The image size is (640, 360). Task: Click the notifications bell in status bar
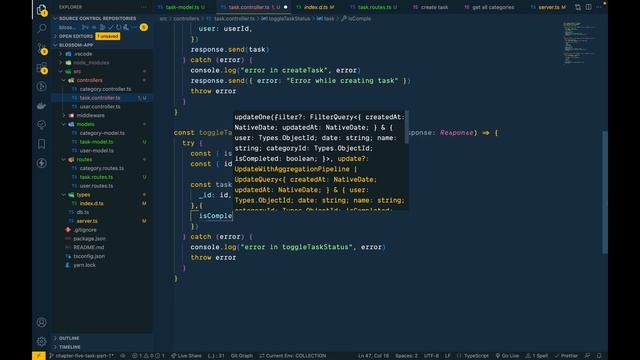(x=599, y=356)
